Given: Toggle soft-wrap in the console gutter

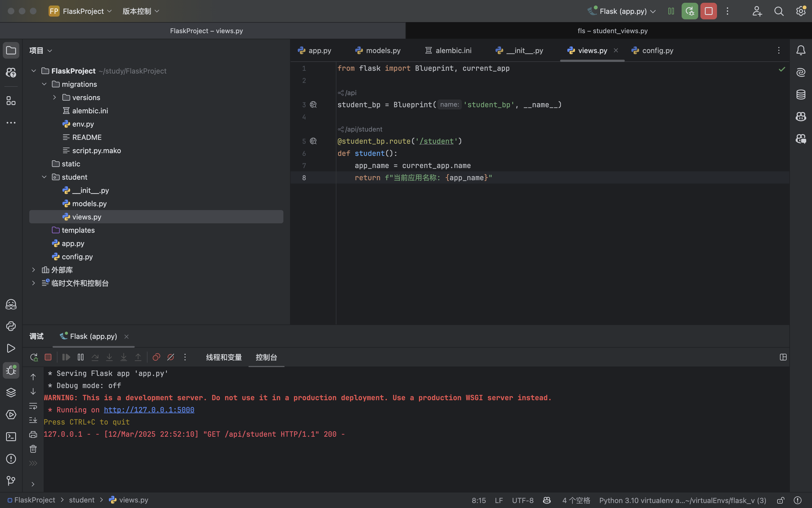Looking at the screenshot, I should 33,406.
